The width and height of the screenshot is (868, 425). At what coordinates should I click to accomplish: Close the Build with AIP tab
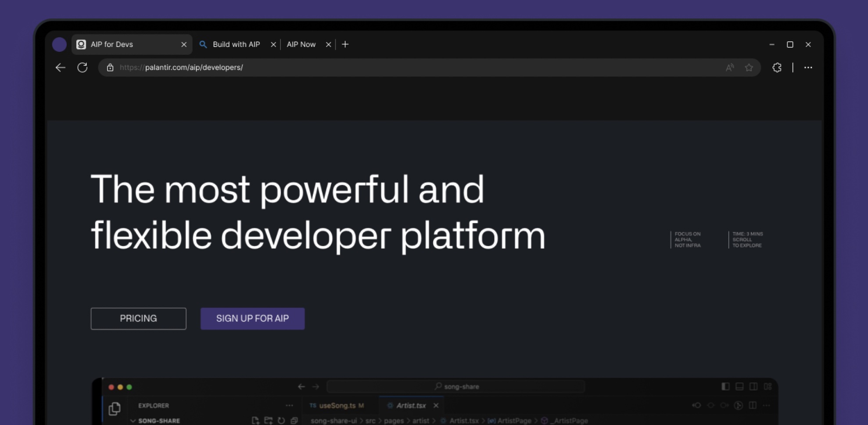(x=273, y=44)
